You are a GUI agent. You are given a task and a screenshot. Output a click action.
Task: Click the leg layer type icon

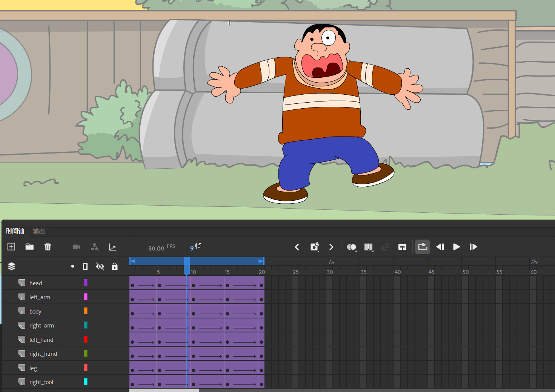tap(22, 368)
